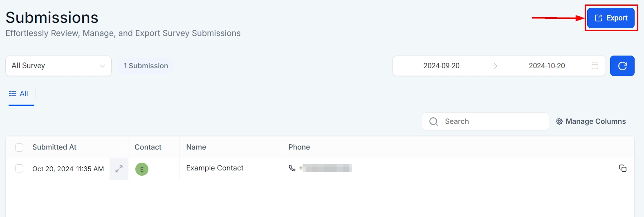Click the calendar icon in date range

(x=595, y=66)
